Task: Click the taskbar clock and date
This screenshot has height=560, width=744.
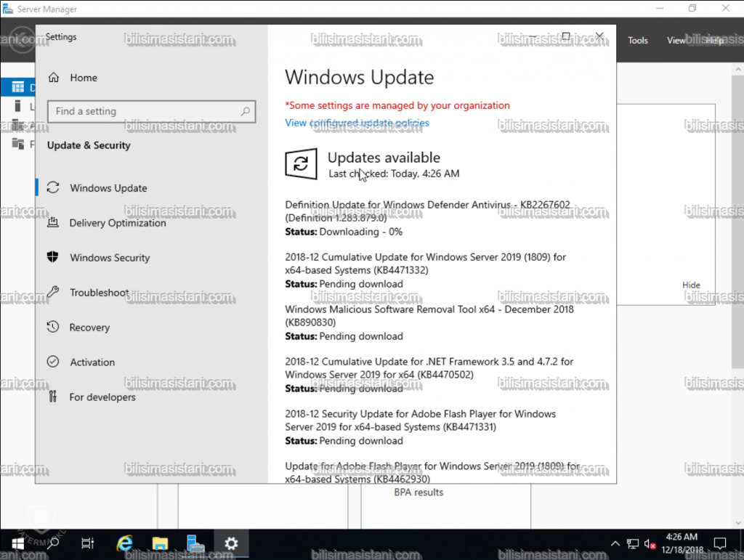Action: 682,543
